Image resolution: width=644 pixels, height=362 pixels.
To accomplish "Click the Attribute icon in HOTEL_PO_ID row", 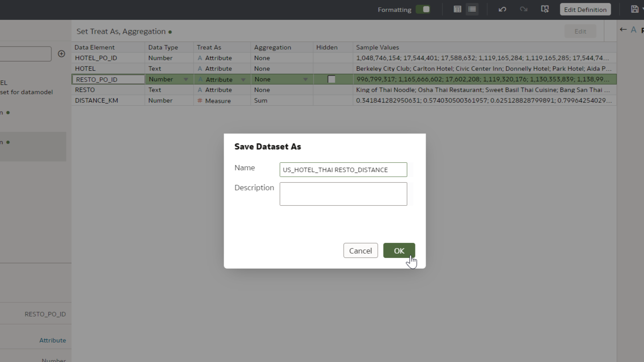I will coord(200,58).
